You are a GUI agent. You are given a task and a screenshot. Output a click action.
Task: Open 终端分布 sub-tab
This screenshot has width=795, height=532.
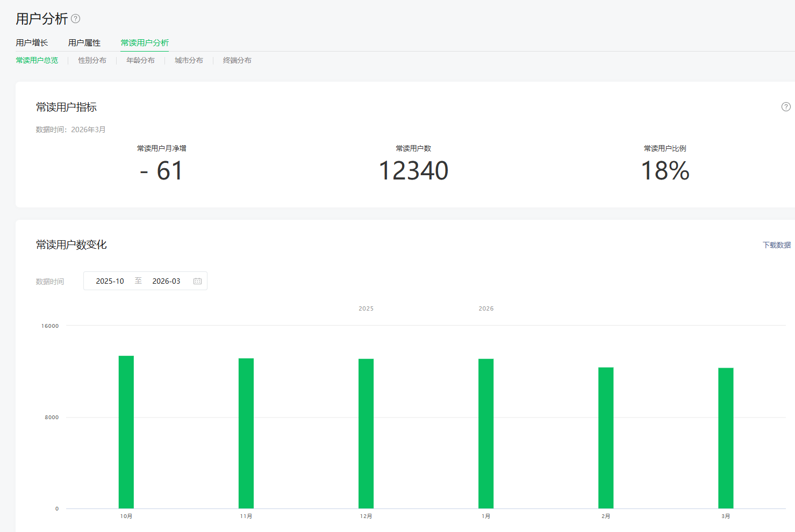pos(237,61)
